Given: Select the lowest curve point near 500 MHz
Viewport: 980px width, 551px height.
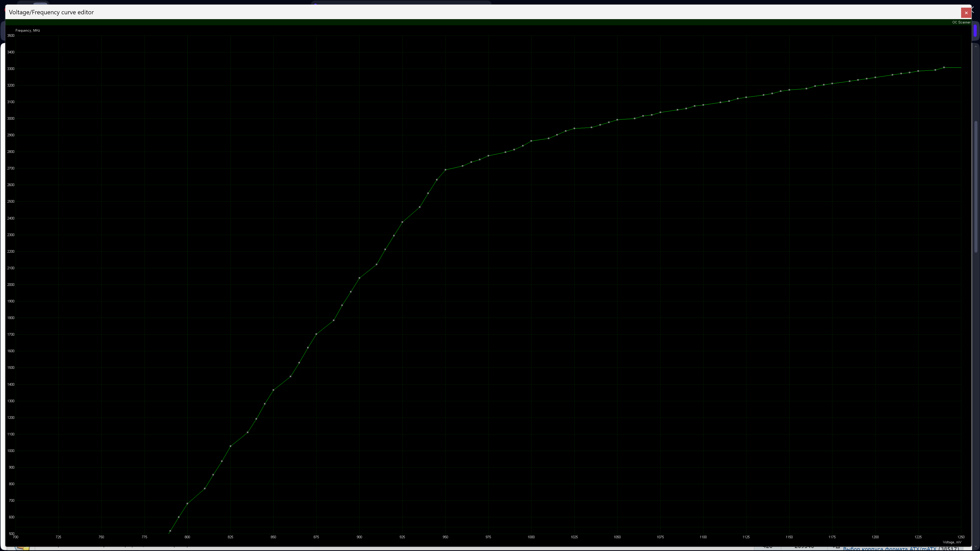Looking at the screenshot, I should (x=170, y=531).
